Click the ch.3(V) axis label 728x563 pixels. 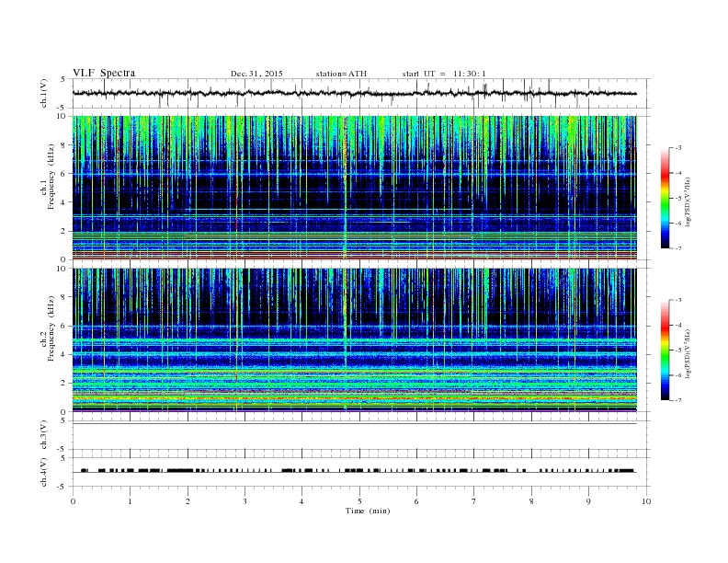[x=44, y=435]
